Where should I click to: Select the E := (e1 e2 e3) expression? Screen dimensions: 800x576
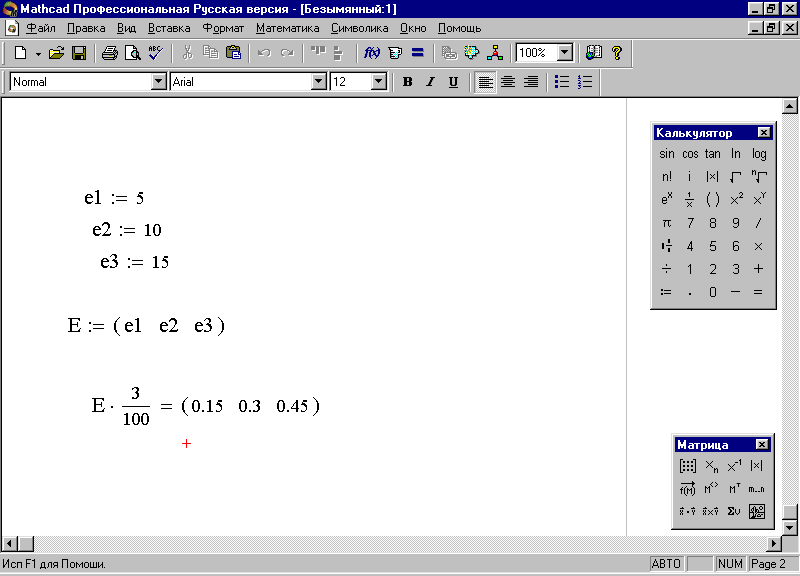(146, 325)
